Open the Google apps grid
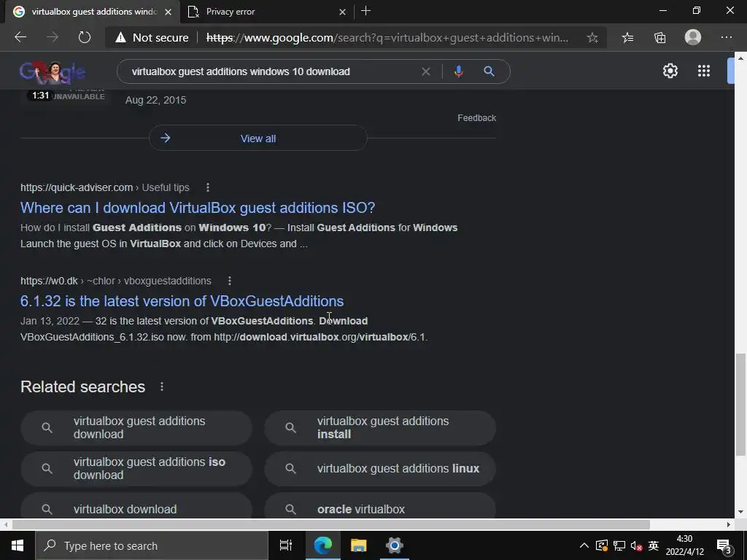This screenshot has height=560, width=747. point(704,71)
